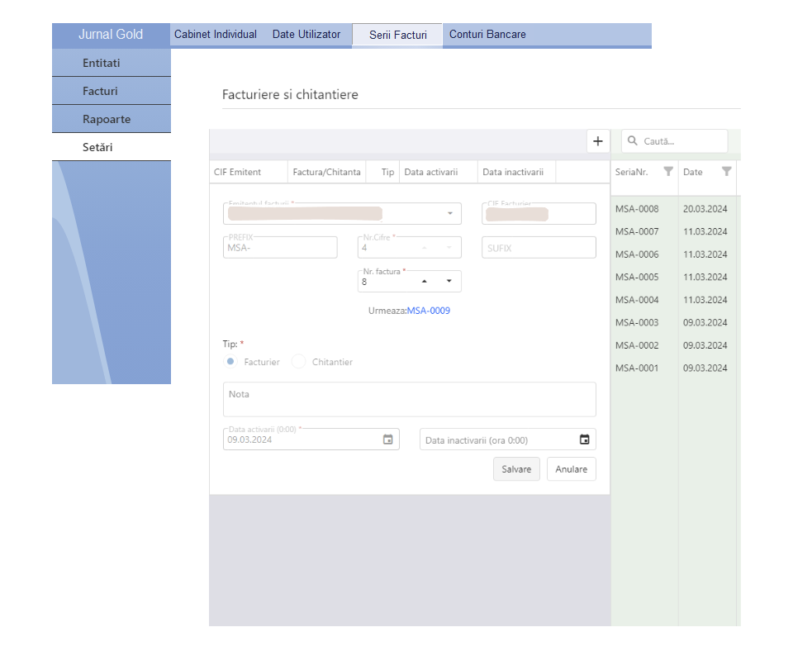
Task: Click the PREFIX input field
Action: pos(280,248)
